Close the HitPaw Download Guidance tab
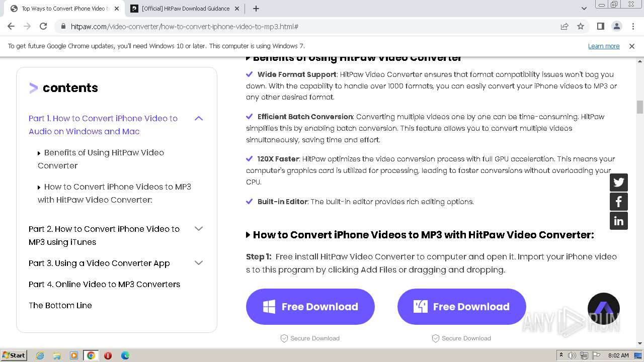Image resolution: width=644 pixels, height=362 pixels. coord(237,9)
